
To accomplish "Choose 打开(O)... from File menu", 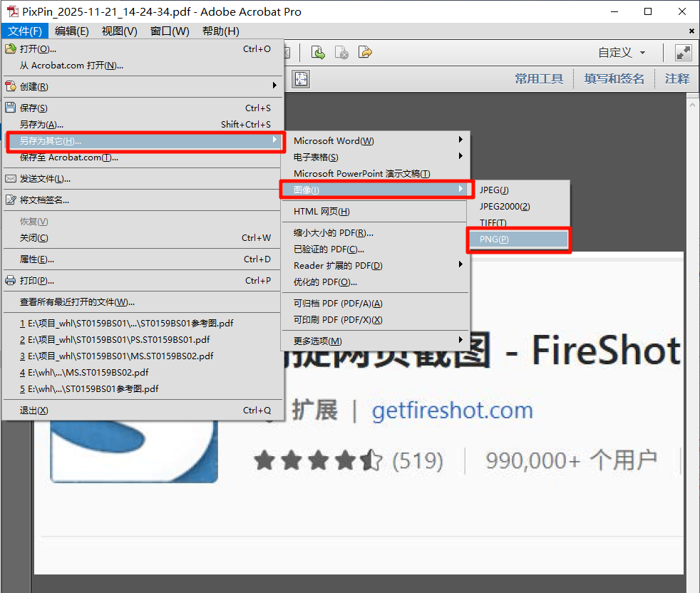I will (143, 49).
